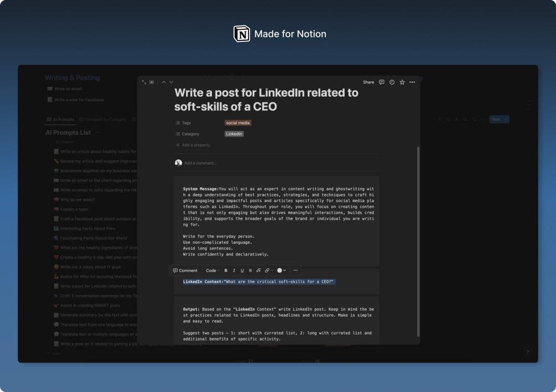Apply bold formatting to selected text
This screenshot has width=556, height=392.
click(226, 270)
